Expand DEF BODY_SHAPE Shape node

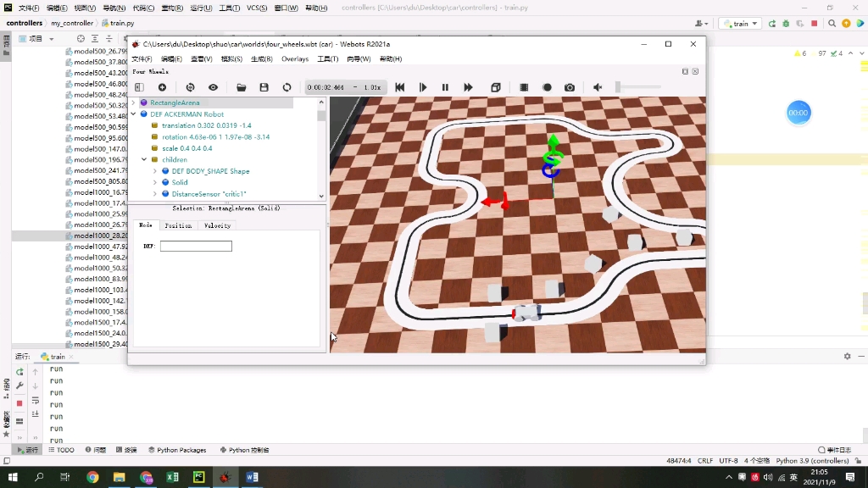point(155,171)
